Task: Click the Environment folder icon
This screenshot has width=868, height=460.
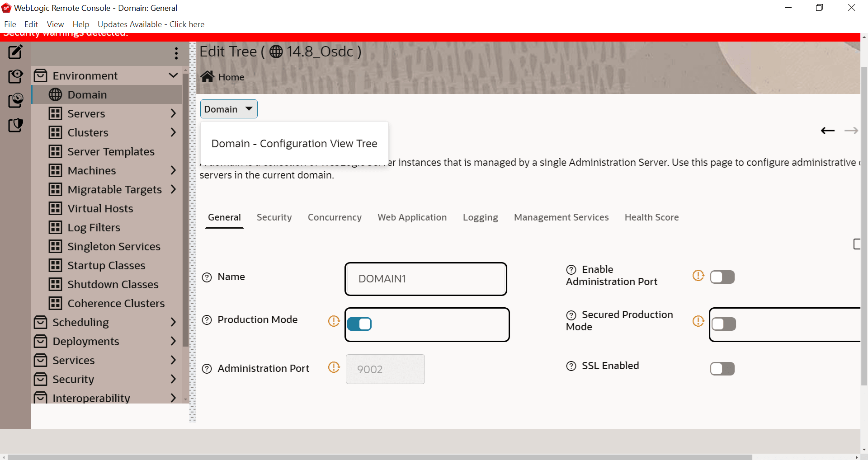Action: click(41, 75)
